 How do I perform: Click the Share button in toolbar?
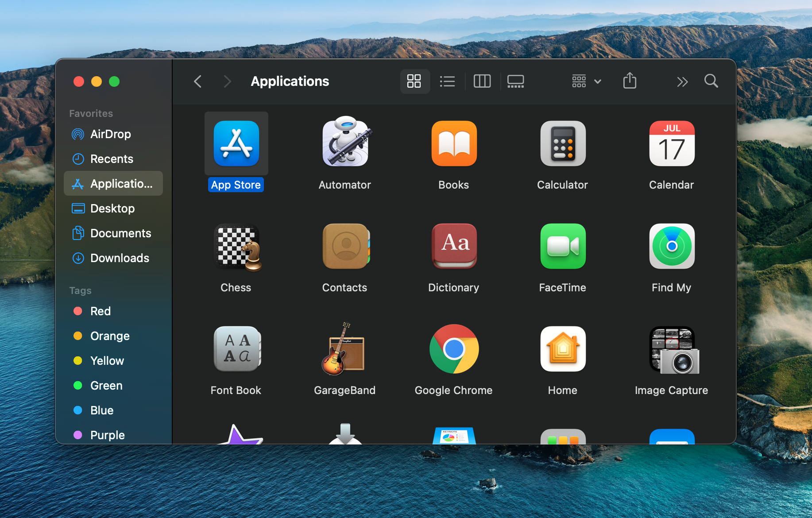630,81
